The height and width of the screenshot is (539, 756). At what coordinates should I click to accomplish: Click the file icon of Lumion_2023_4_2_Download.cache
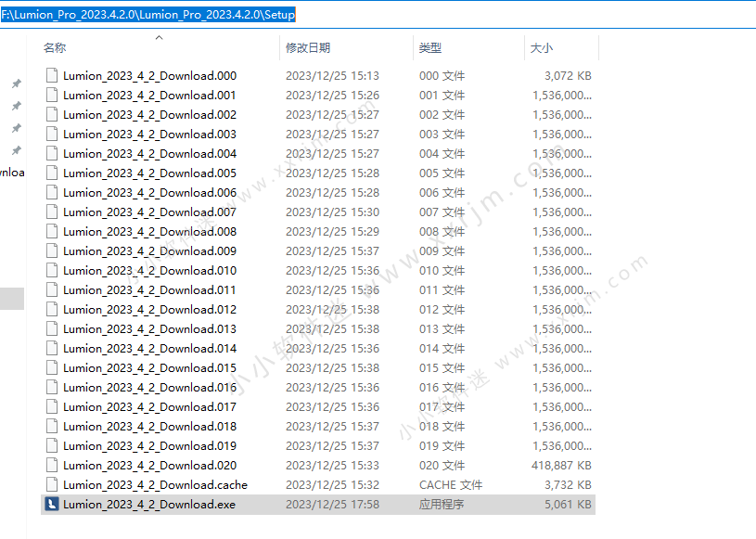(x=52, y=485)
